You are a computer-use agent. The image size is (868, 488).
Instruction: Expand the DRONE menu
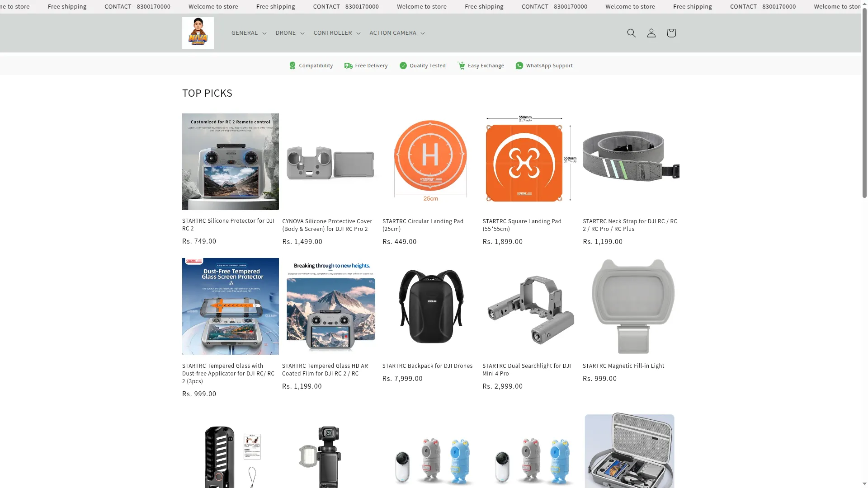tap(290, 33)
